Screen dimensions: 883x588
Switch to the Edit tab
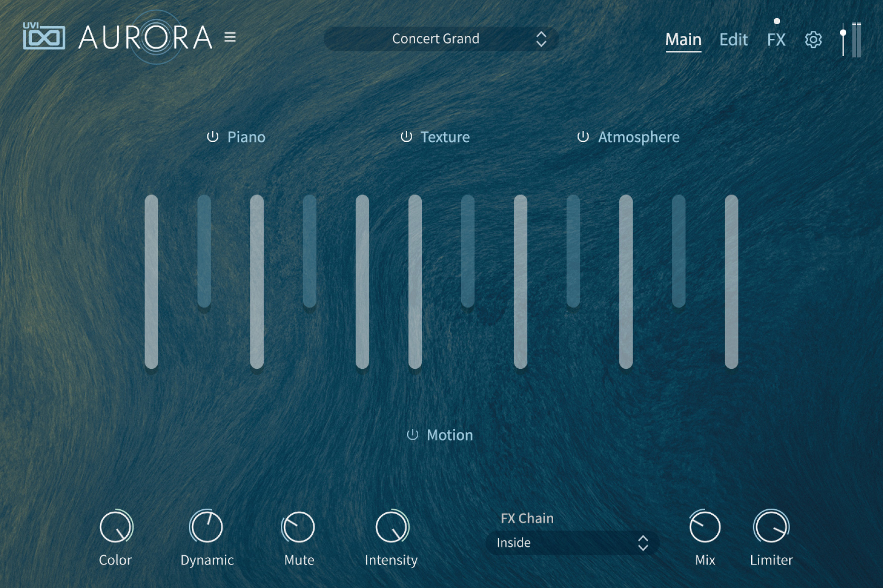pos(733,39)
